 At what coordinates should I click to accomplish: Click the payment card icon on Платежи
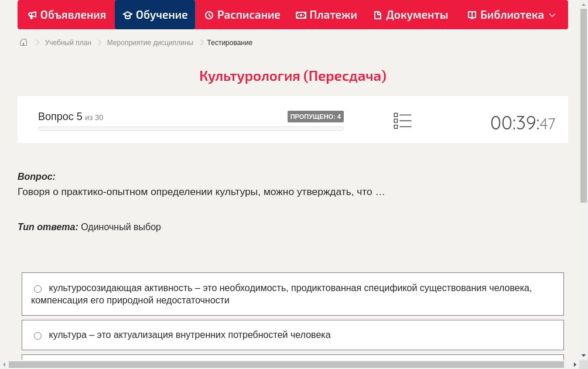[301, 15]
